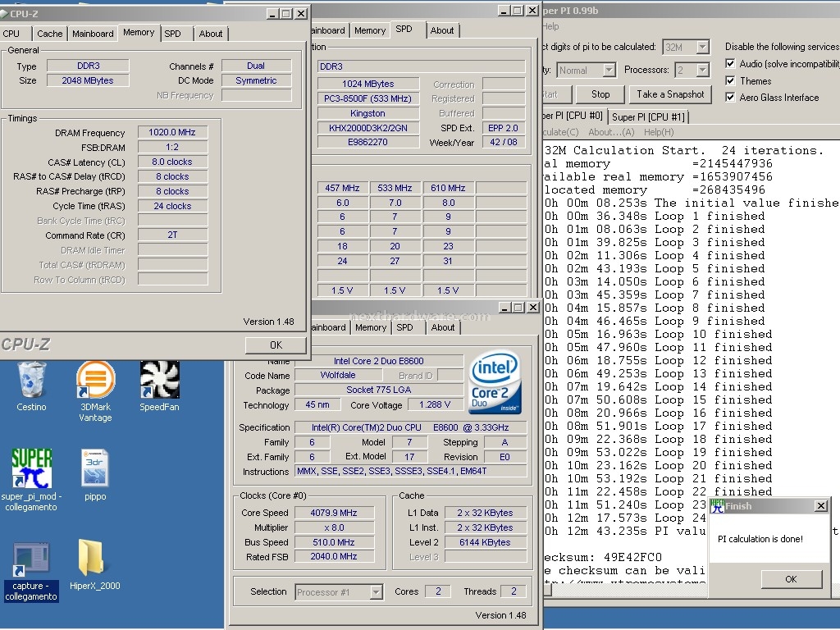Click the Rated FSB 2040.0 MHz value
Image resolution: width=840 pixels, height=630 pixels.
[x=333, y=557]
